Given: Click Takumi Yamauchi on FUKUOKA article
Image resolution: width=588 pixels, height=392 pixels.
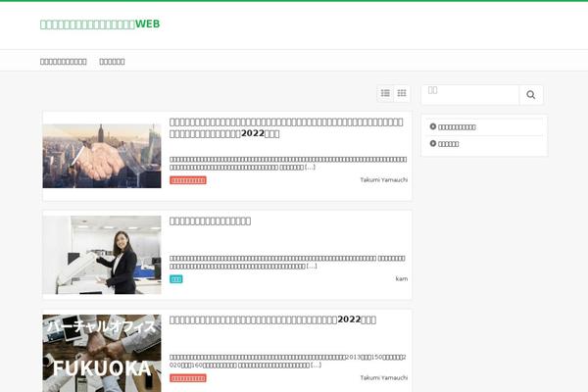Looking at the screenshot, I should click(x=383, y=377).
